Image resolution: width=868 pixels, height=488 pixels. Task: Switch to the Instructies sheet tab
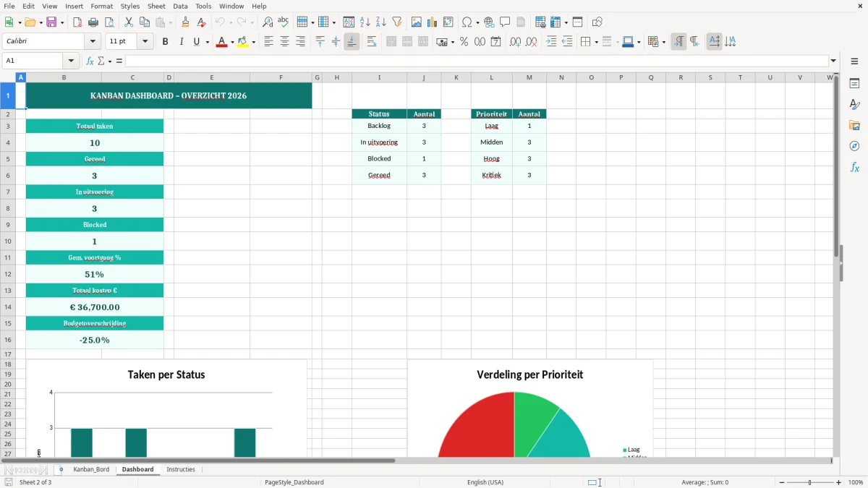tap(181, 469)
